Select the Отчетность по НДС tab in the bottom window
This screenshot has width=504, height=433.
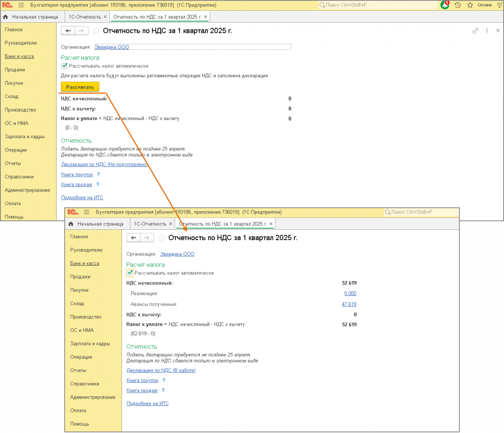(x=222, y=224)
